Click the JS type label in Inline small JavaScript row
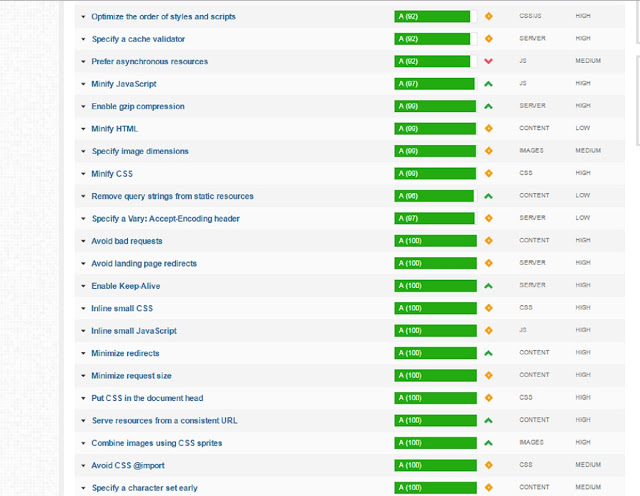Viewport: 640px width, 496px height. (x=522, y=330)
